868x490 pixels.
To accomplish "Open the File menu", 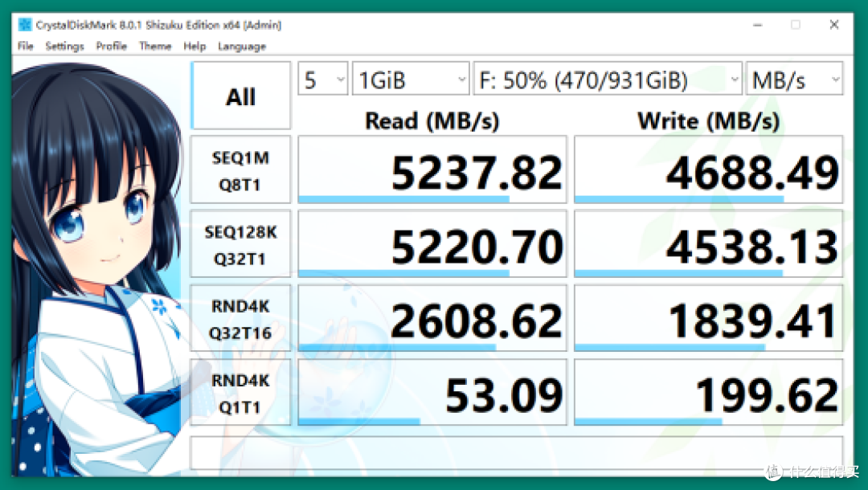I will pyautogui.click(x=26, y=46).
